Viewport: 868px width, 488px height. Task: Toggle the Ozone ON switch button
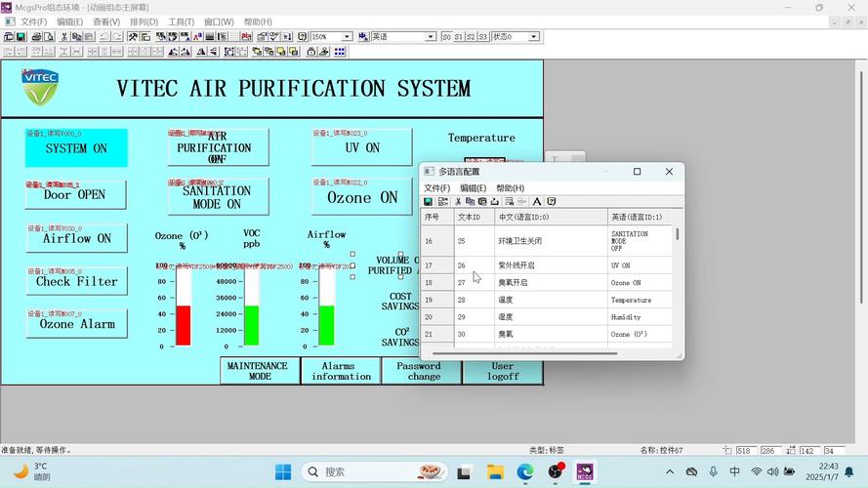[x=362, y=198]
